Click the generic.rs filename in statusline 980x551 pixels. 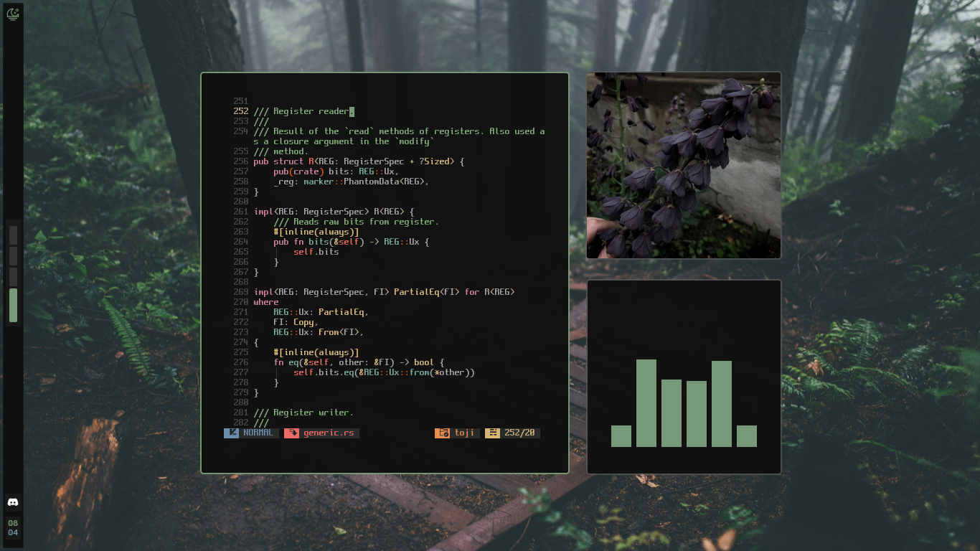click(x=329, y=433)
